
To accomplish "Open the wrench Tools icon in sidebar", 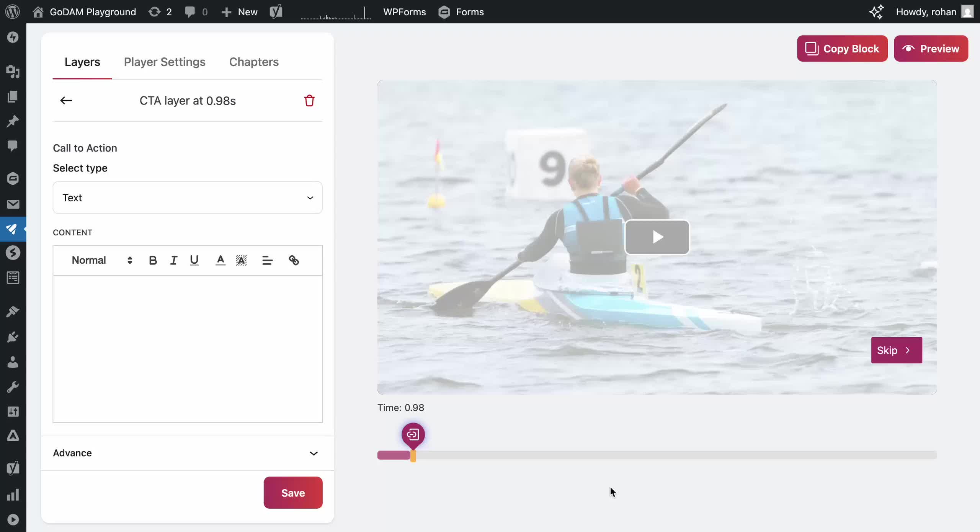I will (x=13, y=386).
